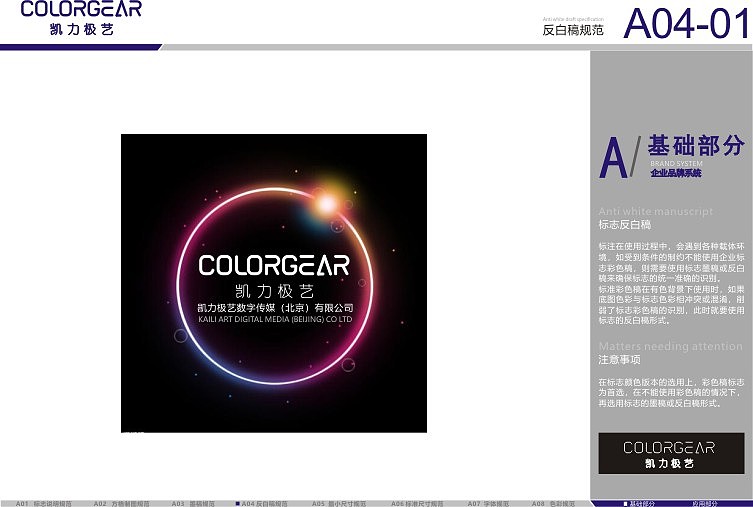
Task: Click the bright lens flare on the ring
Action: 328,204
